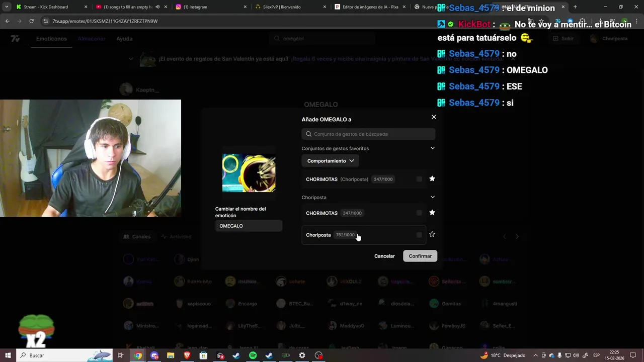The height and width of the screenshot is (362, 644).
Task: Open File Explorer from the taskbar
Action: tap(171, 355)
